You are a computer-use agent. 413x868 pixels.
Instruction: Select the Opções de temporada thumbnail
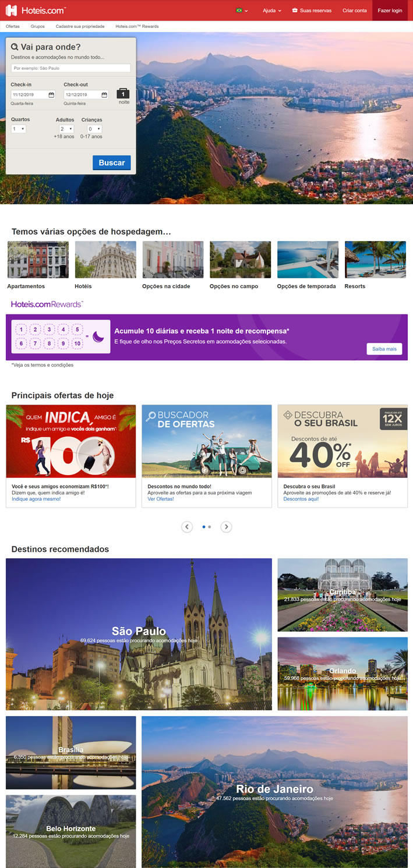pyautogui.click(x=308, y=260)
